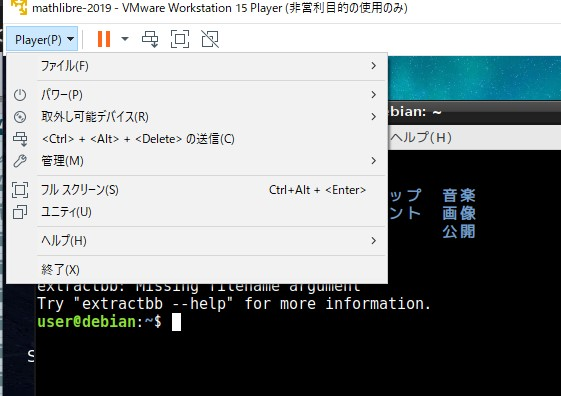Open the 取外し可能デバイス(R) submenu
Image resolution: width=561 pixels, height=396 pixels.
pyautogui.click(x=197, y=117)
